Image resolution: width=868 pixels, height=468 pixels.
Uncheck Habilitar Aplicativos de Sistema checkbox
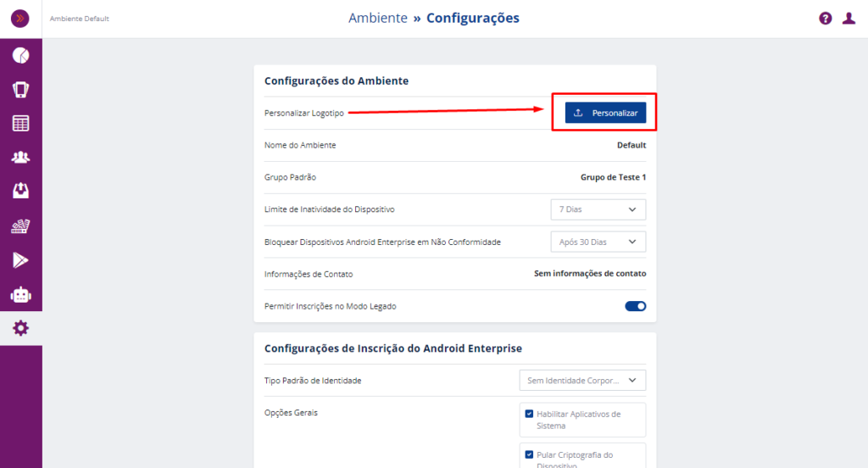tap(529, 414)
